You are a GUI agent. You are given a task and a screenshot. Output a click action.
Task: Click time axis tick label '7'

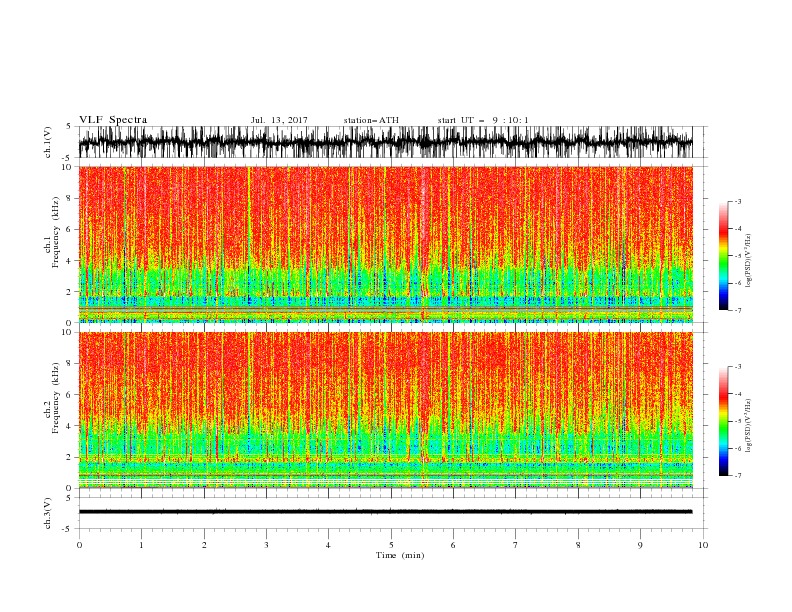tap(516, 545)
